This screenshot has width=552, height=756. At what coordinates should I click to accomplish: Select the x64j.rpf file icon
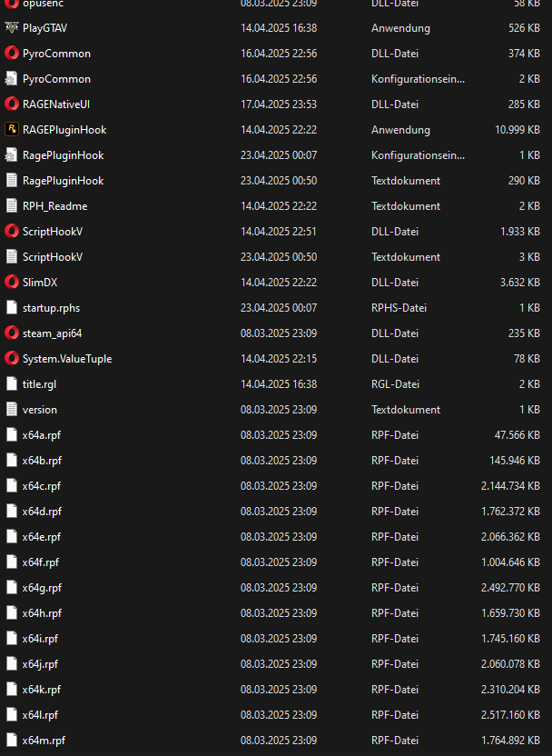click(x=12, y=664)
